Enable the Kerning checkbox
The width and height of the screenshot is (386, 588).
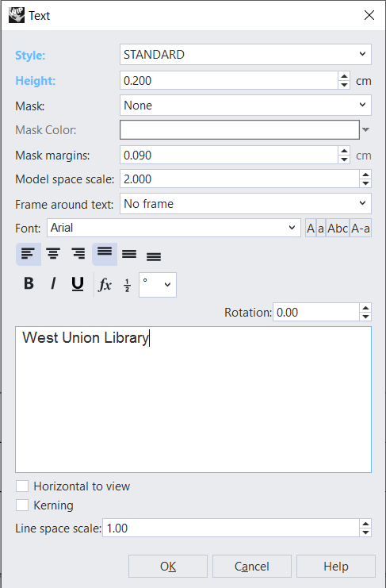pos(22,505)
